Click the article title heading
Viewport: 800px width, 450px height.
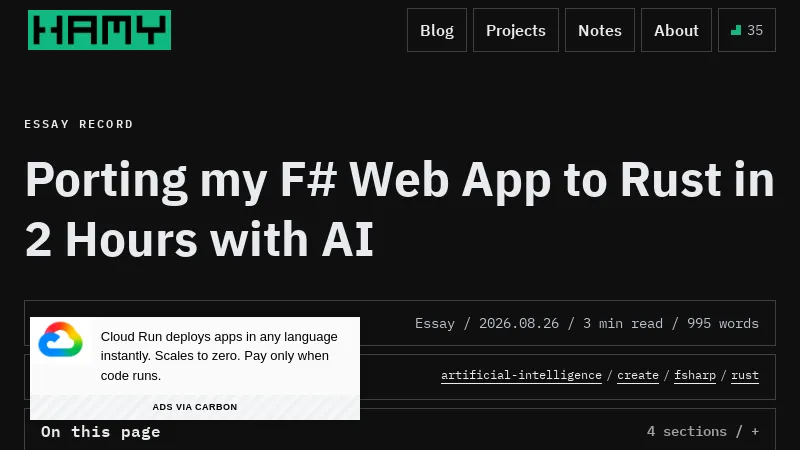[x=400, y=209]
